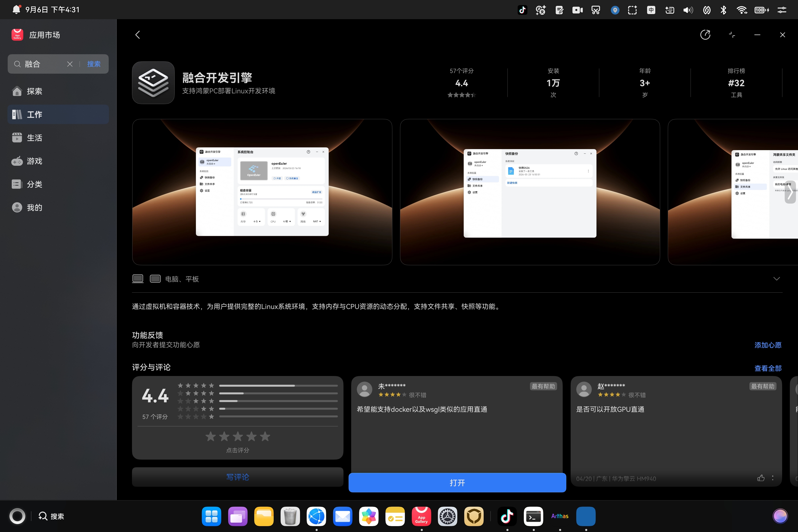Open Wi-Fi menu in status bar

pos(742,10)
